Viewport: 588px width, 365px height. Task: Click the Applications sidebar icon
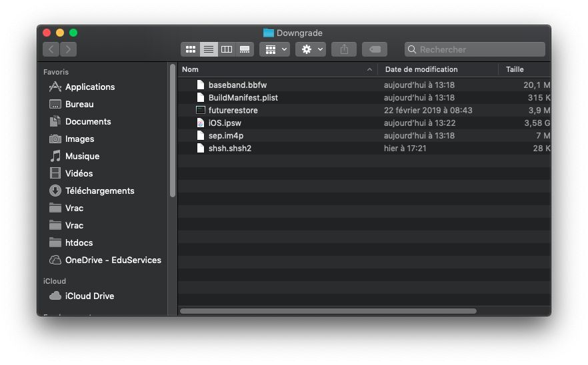(x=55, y=87)
